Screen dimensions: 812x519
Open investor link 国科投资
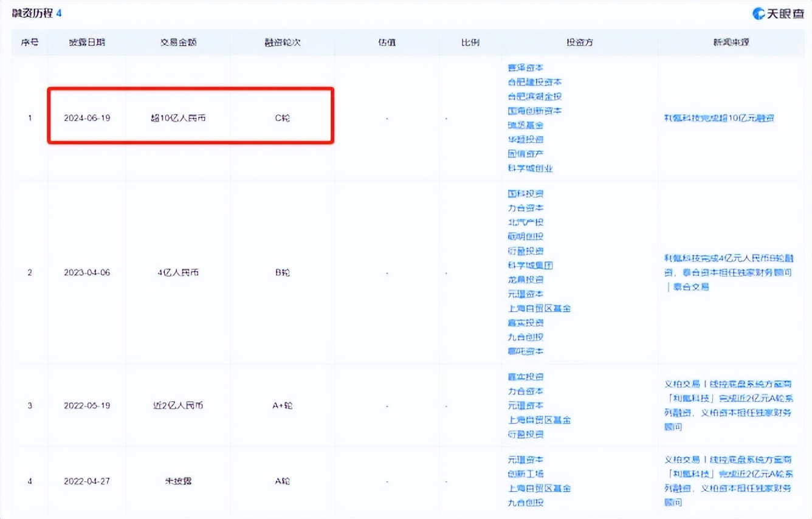coord(526,194)
